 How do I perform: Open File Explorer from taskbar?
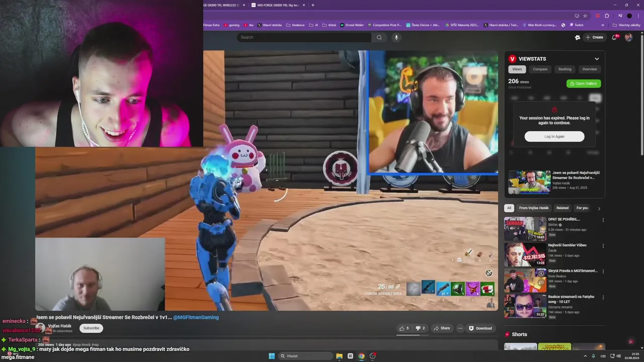pyautogui.click(x=339, y=356)
